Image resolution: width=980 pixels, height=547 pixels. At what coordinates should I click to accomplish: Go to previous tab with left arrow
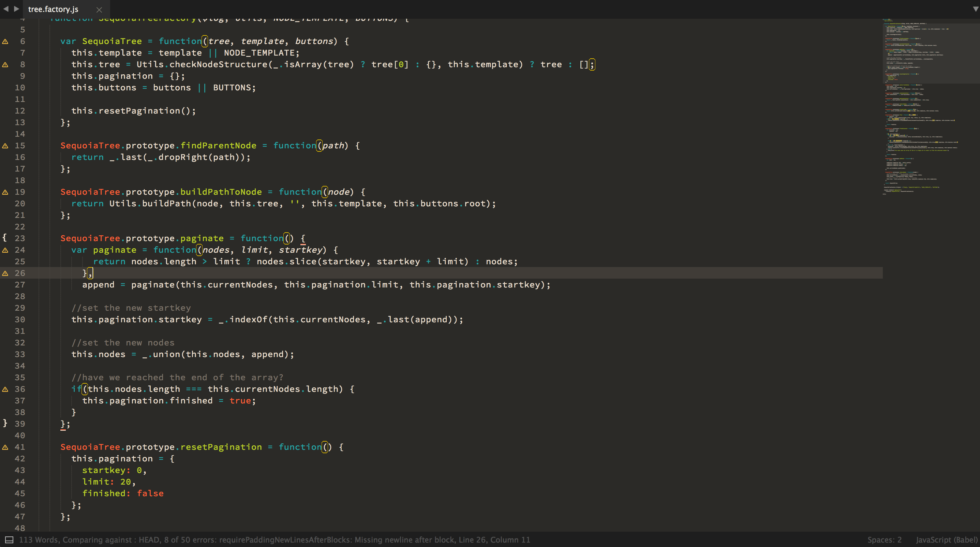(6, 9)
